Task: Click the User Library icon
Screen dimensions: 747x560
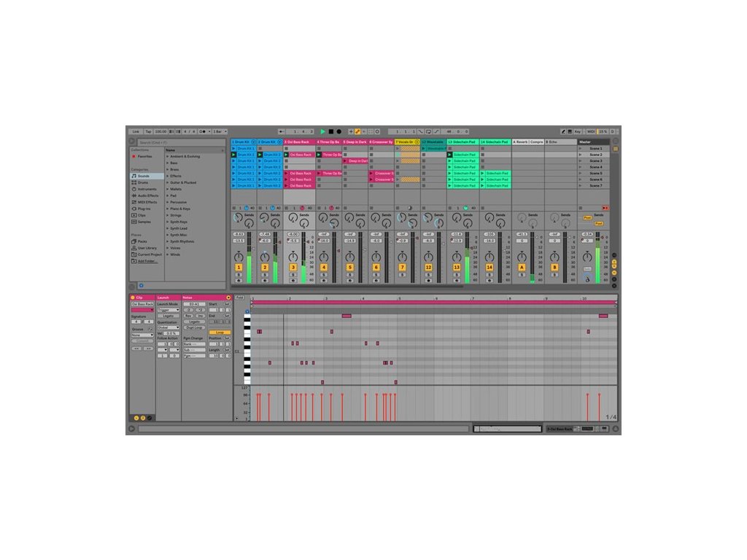Action: point(134,248)
